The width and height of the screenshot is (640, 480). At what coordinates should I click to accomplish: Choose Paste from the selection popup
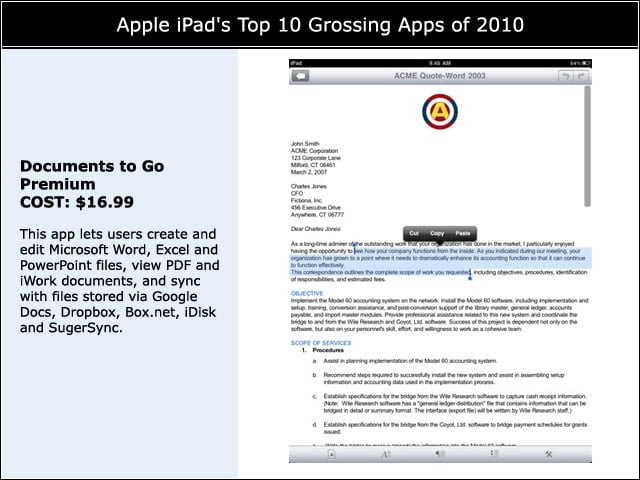(462, 233)
